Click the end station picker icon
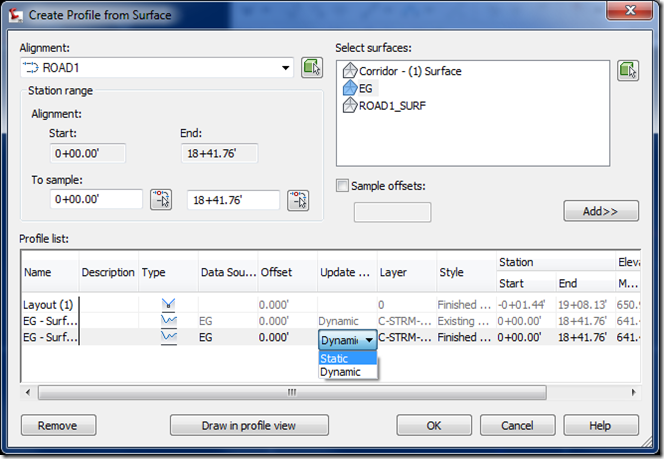664x459 pixels. [298, 200]
